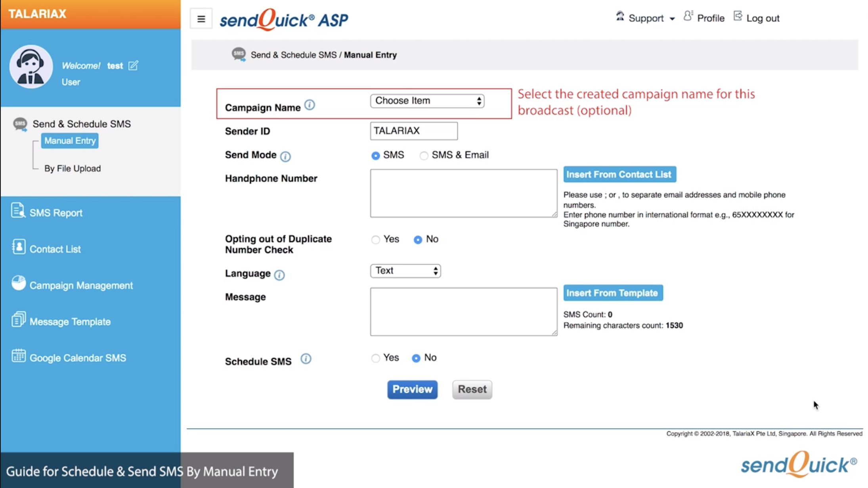
Task: Click the sendQuick ASP logo
Action: [x=284, y=19]
